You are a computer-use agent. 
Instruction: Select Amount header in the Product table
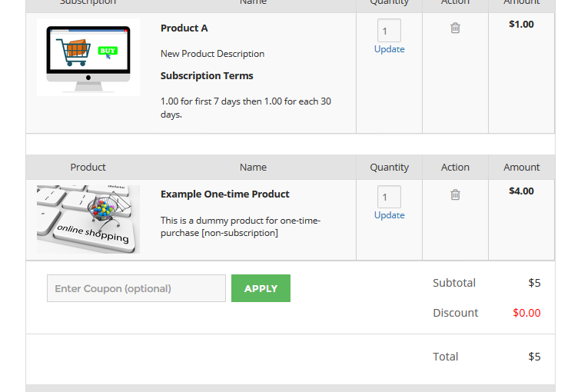[x=522, y=168]
